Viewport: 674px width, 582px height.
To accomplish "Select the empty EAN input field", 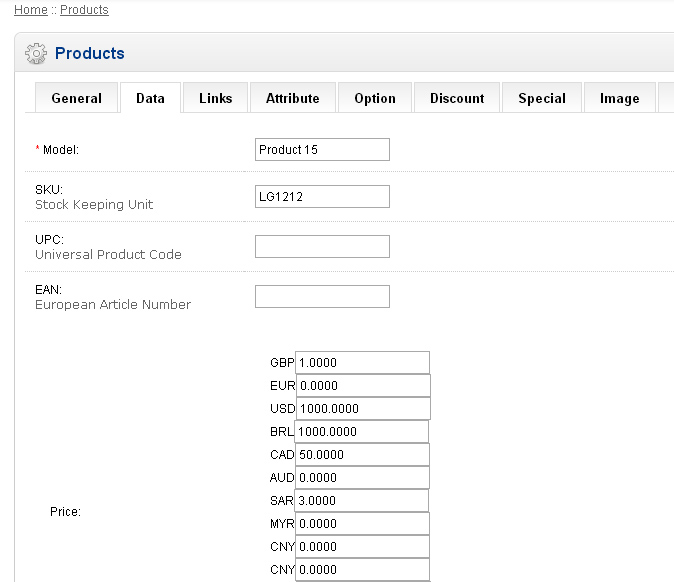I will tap(322, 297).
